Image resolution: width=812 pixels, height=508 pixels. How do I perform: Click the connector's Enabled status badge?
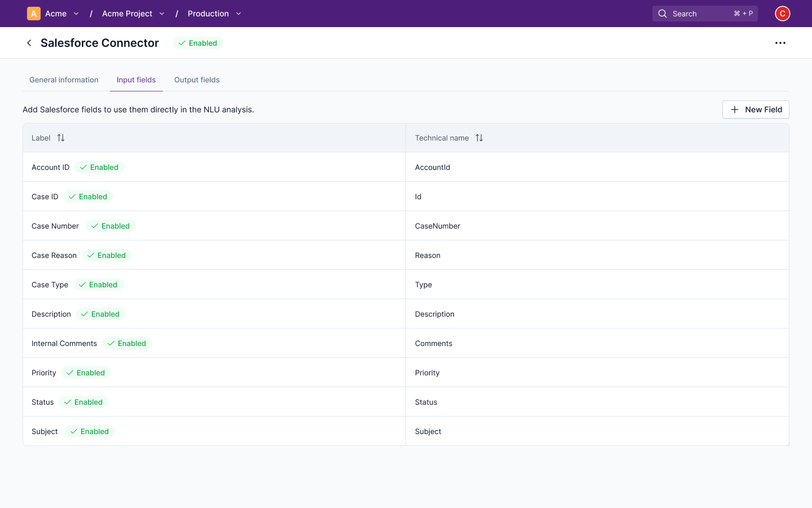click(198, 43)
